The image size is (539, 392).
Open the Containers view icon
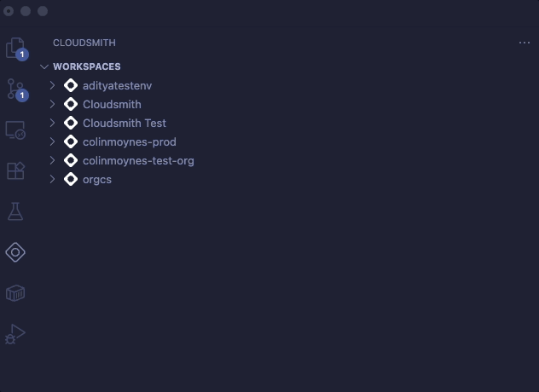15,293
